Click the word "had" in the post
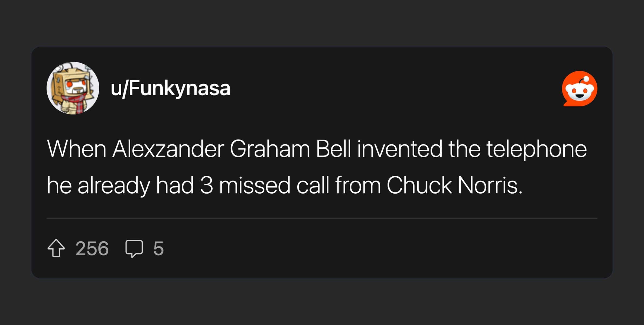 click(175, 186)
